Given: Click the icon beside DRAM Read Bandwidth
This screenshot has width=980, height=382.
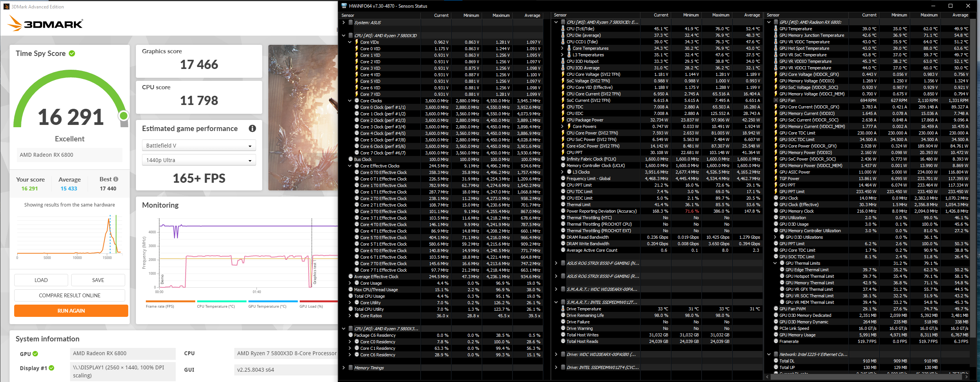Looking at the screenshot, I should [563, 237].
